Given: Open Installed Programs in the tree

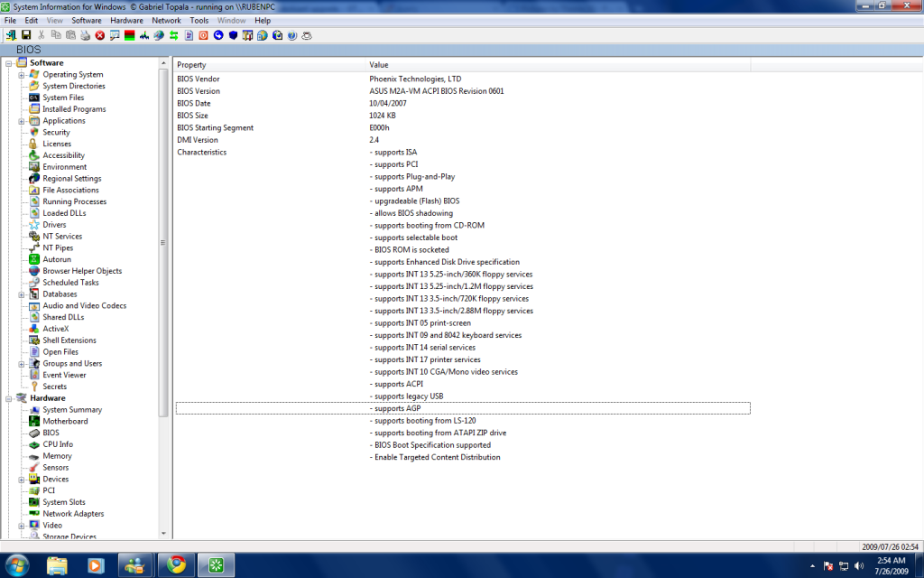Looking at the screenshot, I should pos(74,109).
